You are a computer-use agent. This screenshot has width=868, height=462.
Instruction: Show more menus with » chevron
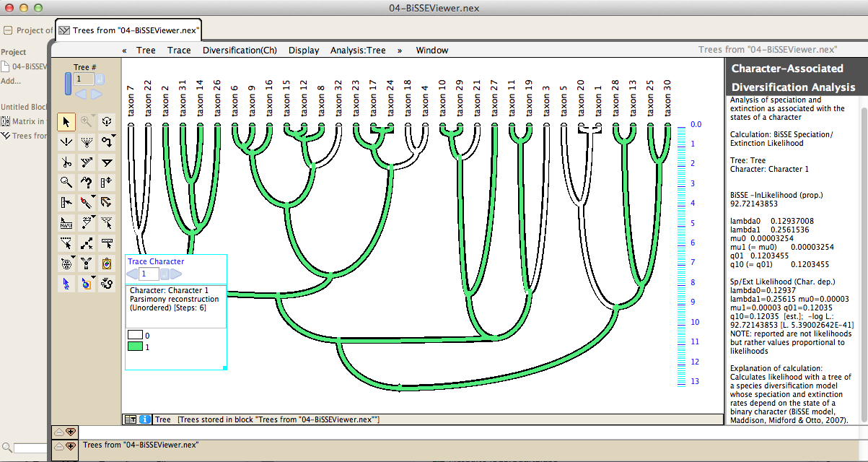(400, 51)
